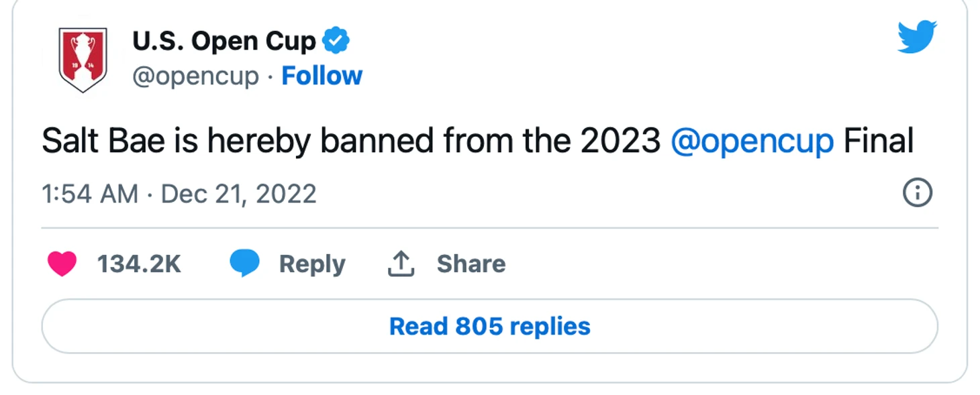Open the U.S. Open Cup shield avatar

tap(83, 59)
